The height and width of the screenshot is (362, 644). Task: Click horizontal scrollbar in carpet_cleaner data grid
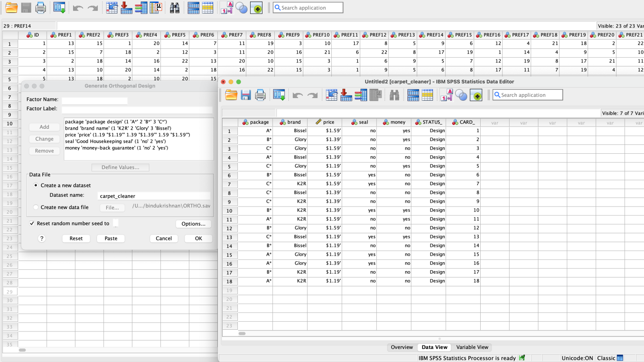pos(242,334)
